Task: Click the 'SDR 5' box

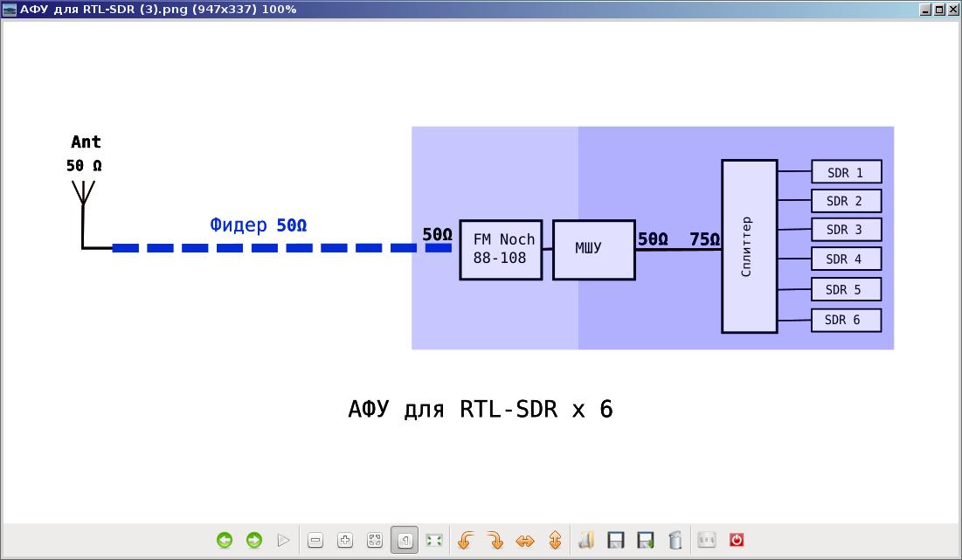Action: (x=846, y=289)
